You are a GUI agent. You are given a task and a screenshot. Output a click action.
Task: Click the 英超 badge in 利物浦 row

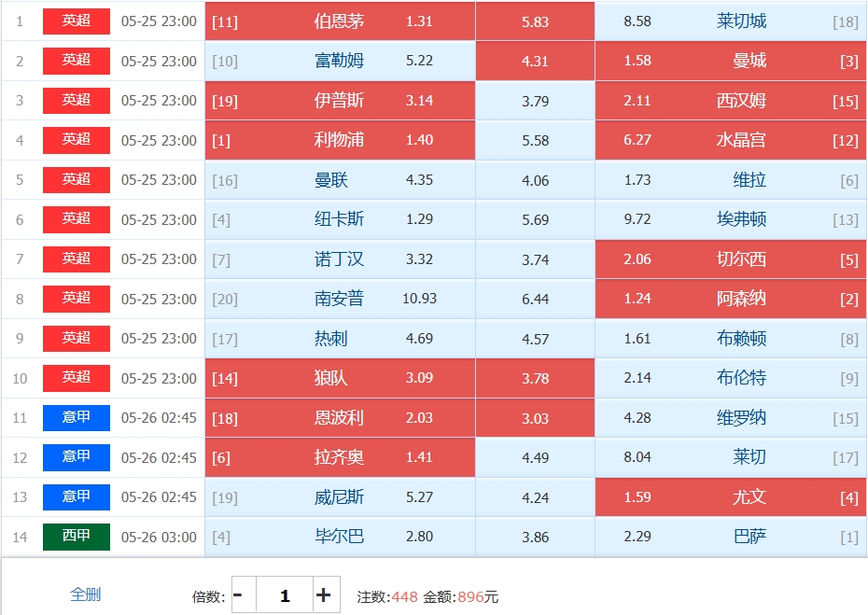[77, 139]
